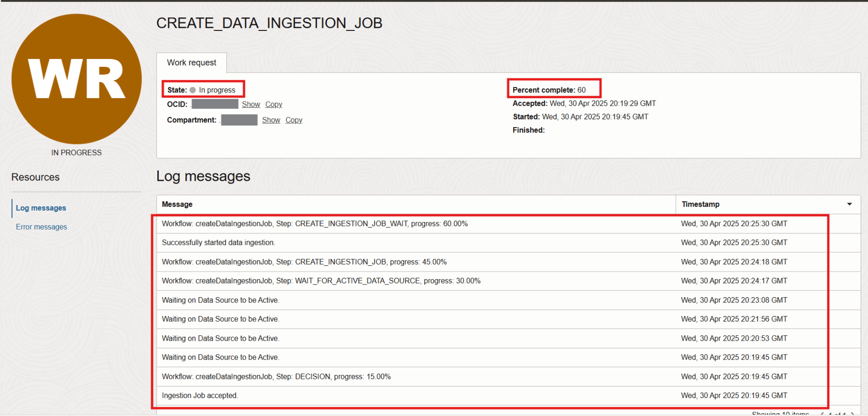This screenshot has height=416, width=868.
Task: Select the DECISION step 15.00% log row
Action: tap(276, 376)
